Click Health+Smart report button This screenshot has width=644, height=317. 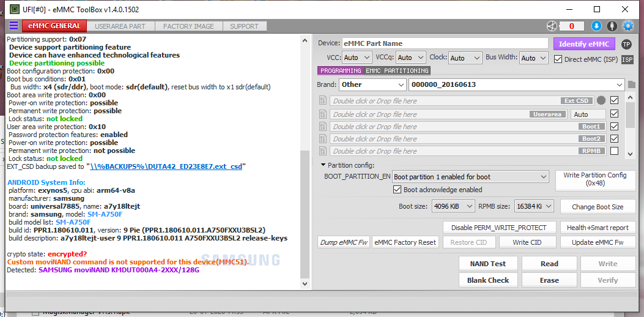click(x=598, y=228)
